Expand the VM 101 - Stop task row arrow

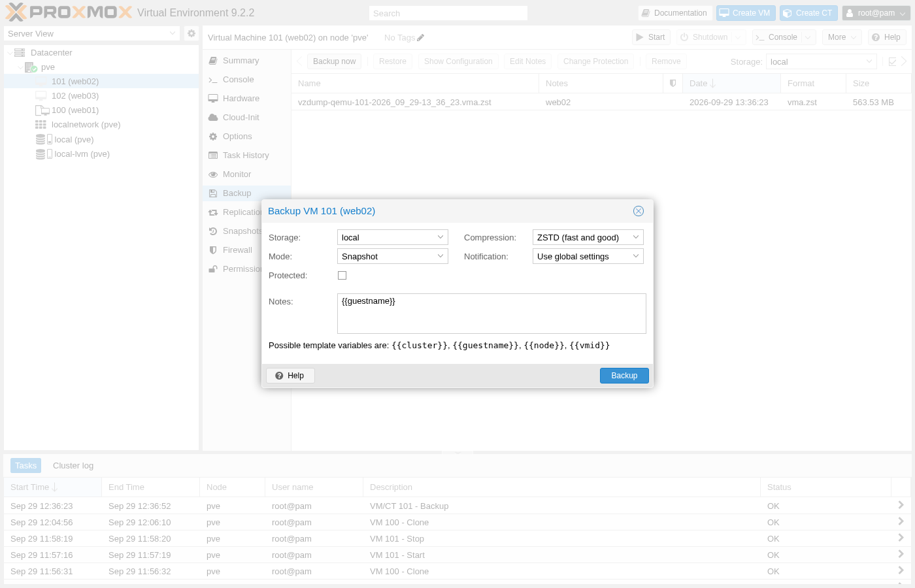pyautogui.click(x=901, y=538)
